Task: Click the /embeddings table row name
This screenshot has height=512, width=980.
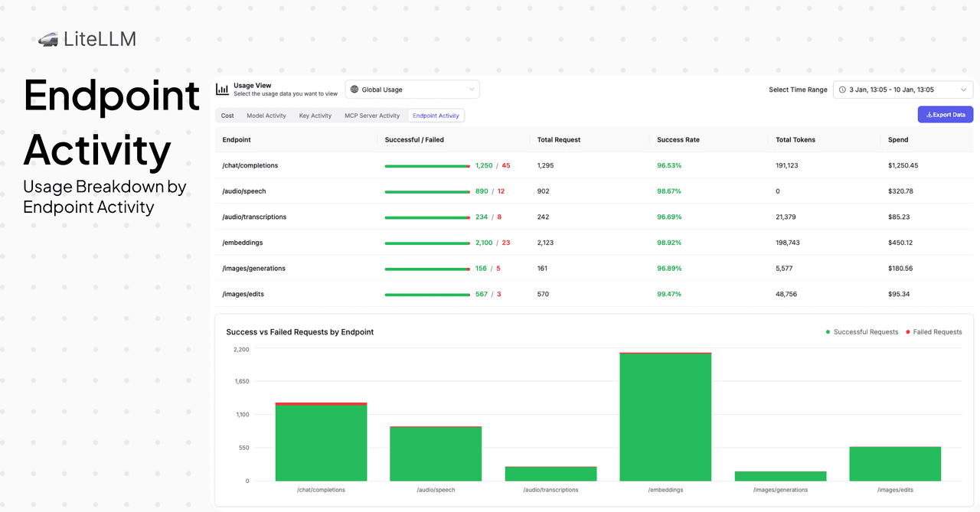Action: point(243,243)
